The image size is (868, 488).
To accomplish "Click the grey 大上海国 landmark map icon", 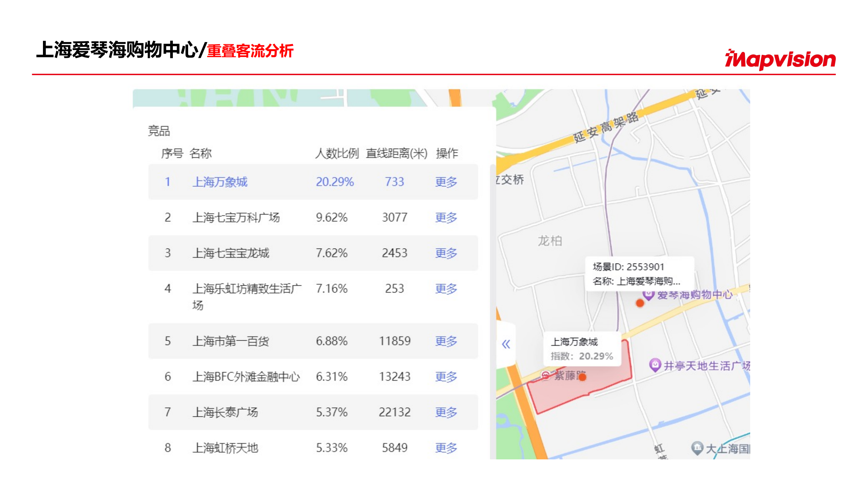I will pos(697,448).
